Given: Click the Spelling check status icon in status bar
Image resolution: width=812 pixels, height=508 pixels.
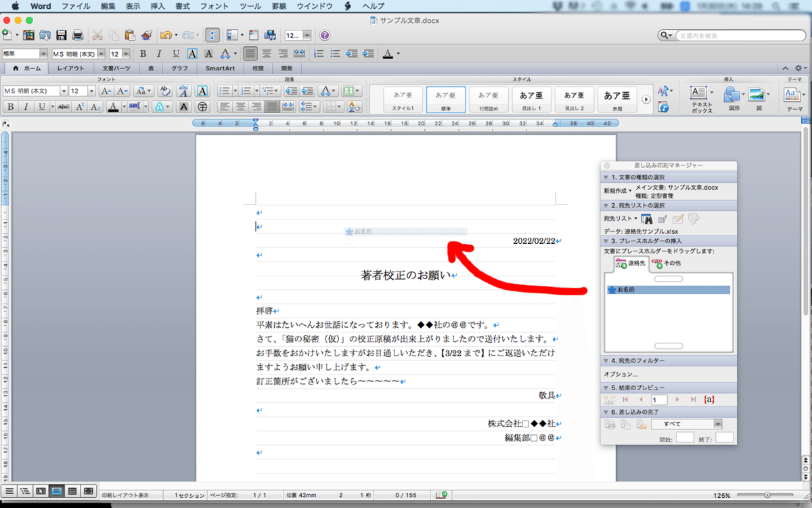Looking at the screenshot, I should (x=441, y=495).
